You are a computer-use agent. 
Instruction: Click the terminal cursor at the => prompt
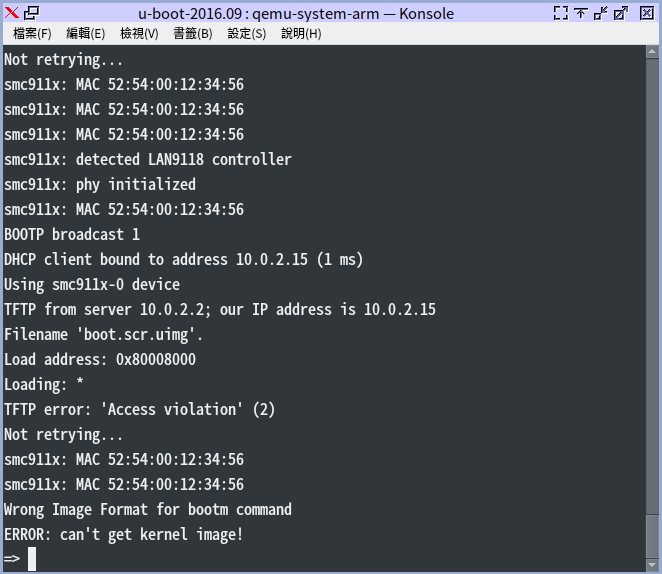point(32,559)
